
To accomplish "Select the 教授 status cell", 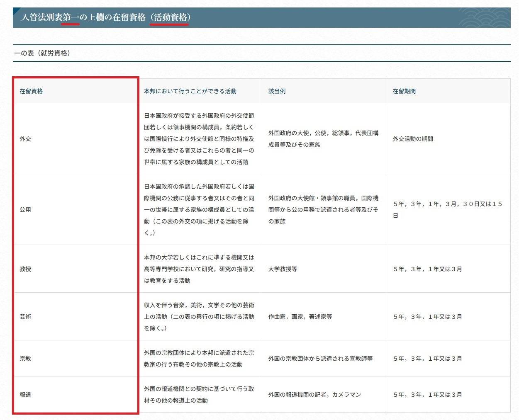I will [25, 269].
